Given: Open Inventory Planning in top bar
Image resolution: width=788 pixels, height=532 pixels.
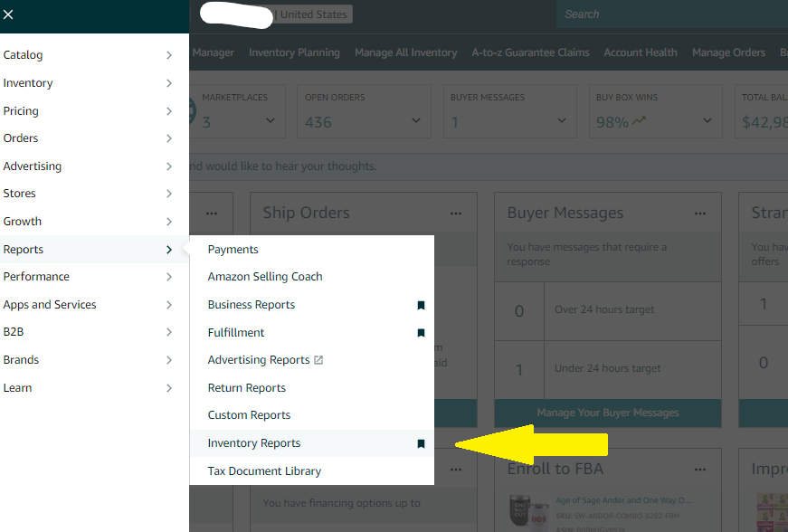Looking at the screenshot, I should [294, 52].
